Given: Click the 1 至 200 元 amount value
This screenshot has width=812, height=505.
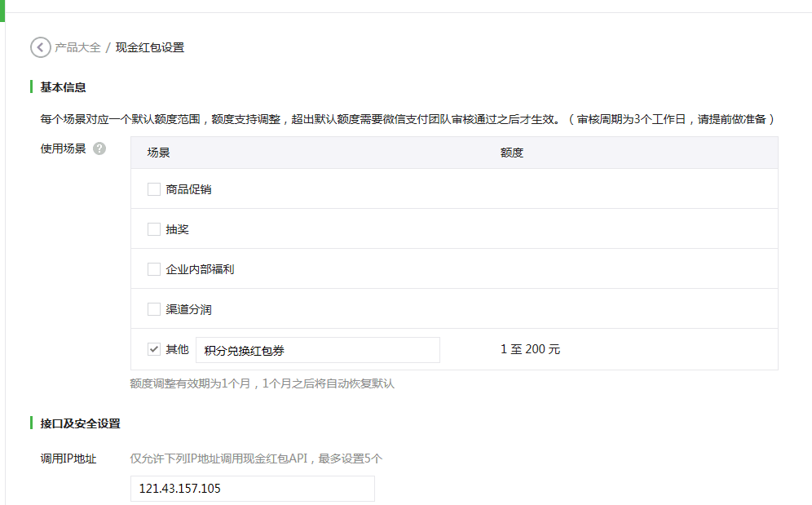Looking at the screenshot, I should 530,349.
